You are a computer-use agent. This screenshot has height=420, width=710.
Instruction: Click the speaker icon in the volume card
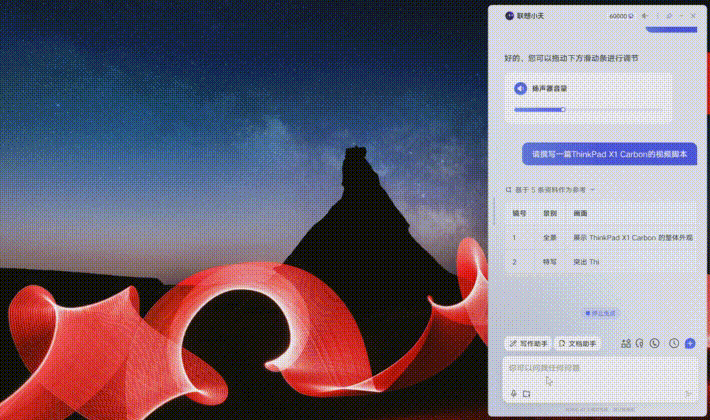(520, 88)
